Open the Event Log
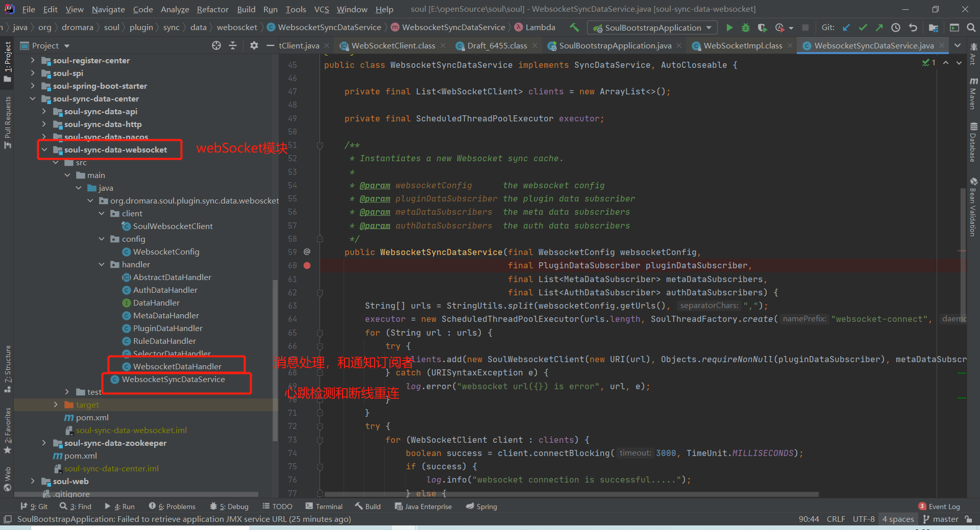 939,507
